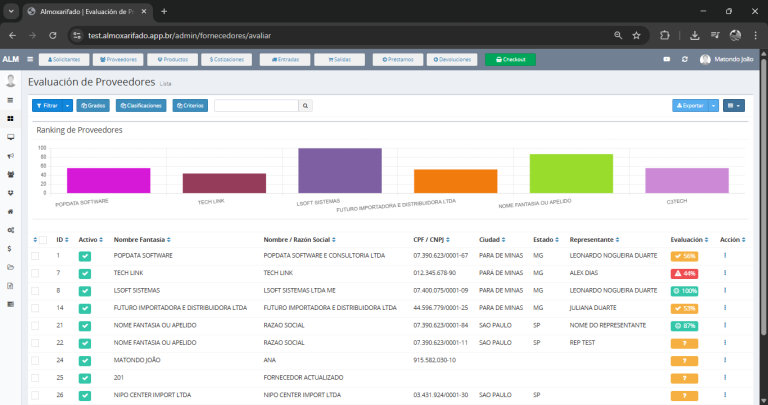Image resolution: width=768 pixels, height=405 pixels.
Task: Select checkbox for POPDATA SOFTWARE row
Action: pyautogui.click(x=36, y=256)
